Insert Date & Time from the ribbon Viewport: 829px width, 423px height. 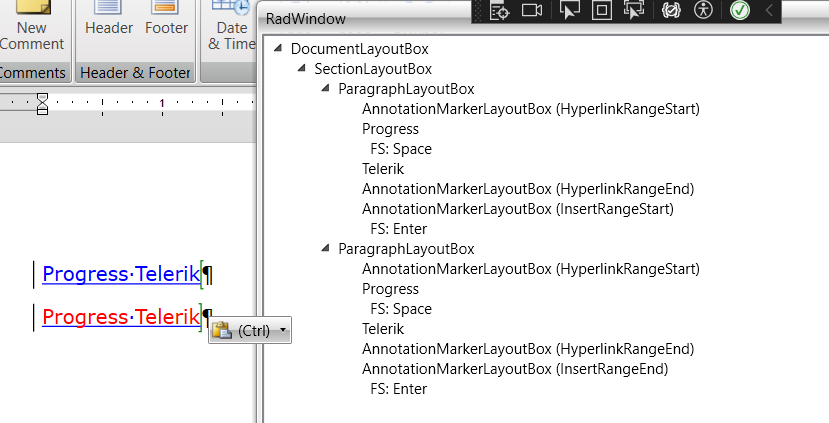[232, 26]
